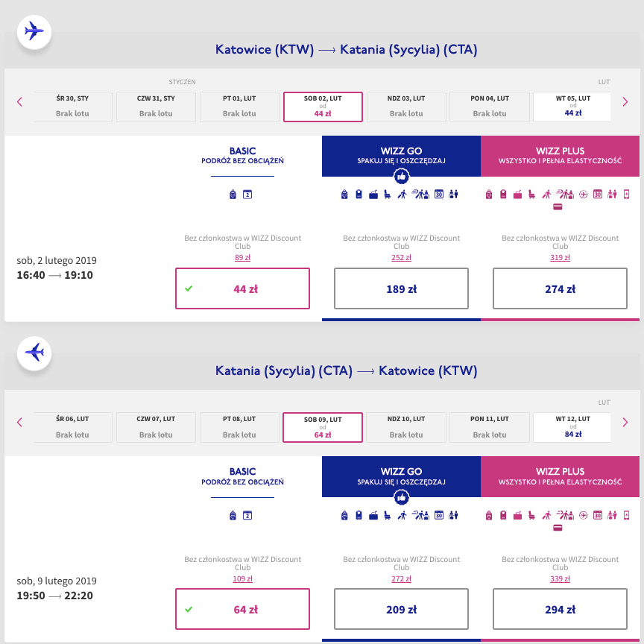
Task: Choose return WIZZ GO fare 209 zł
Action: pos(401,609)
